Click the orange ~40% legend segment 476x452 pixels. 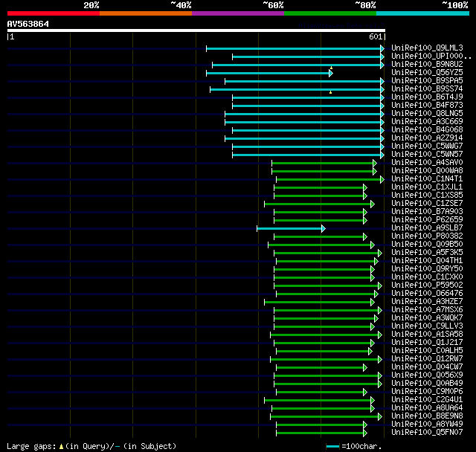[146, 13]
